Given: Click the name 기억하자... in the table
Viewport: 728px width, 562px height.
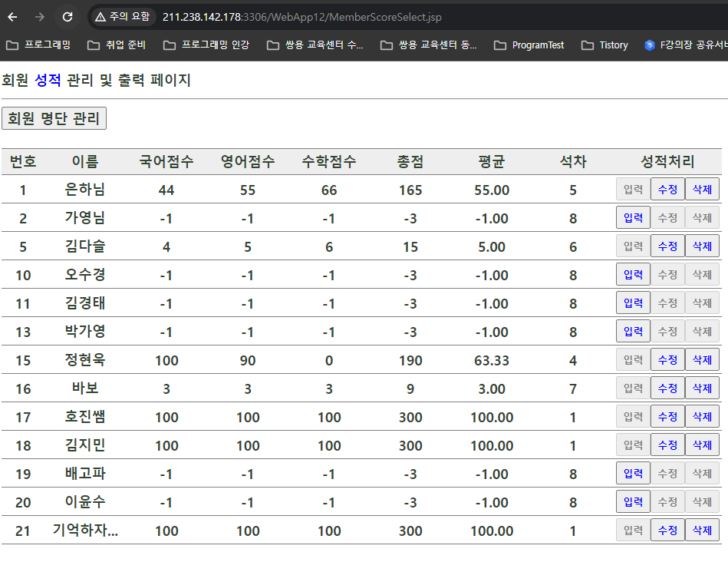Looking at the screenshot, I should pos(85,530).
